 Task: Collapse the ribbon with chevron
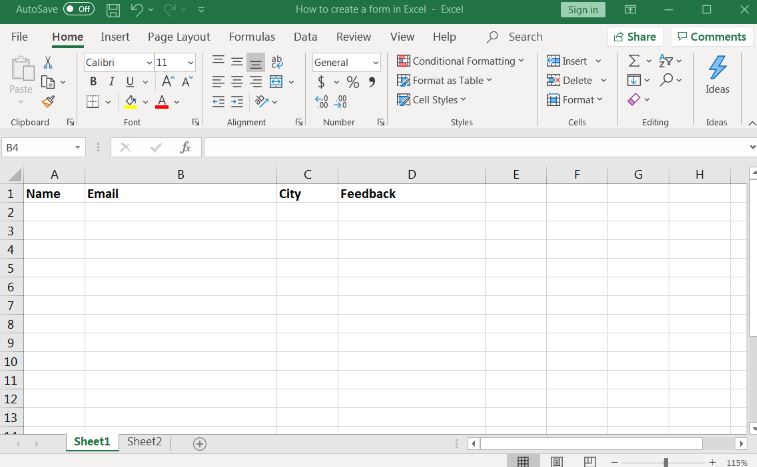coord(752,123)
